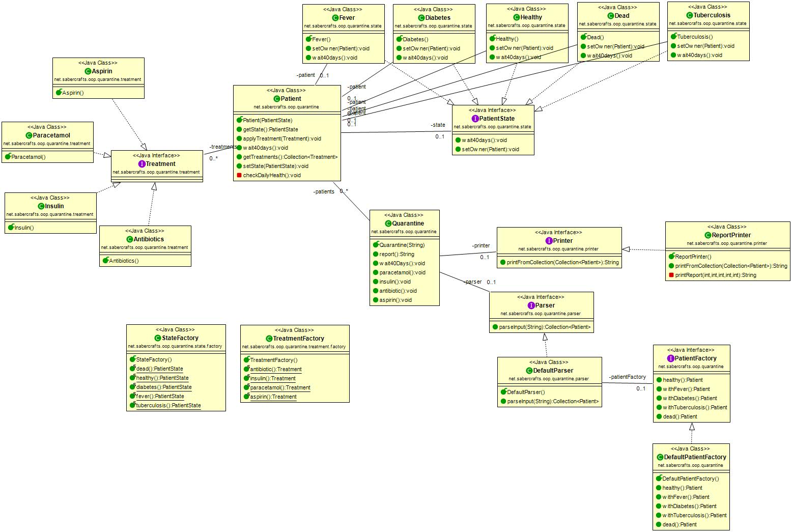Click the class icon beside StateFactory
The image size is (792, 532).
click(x=157, y=339)
